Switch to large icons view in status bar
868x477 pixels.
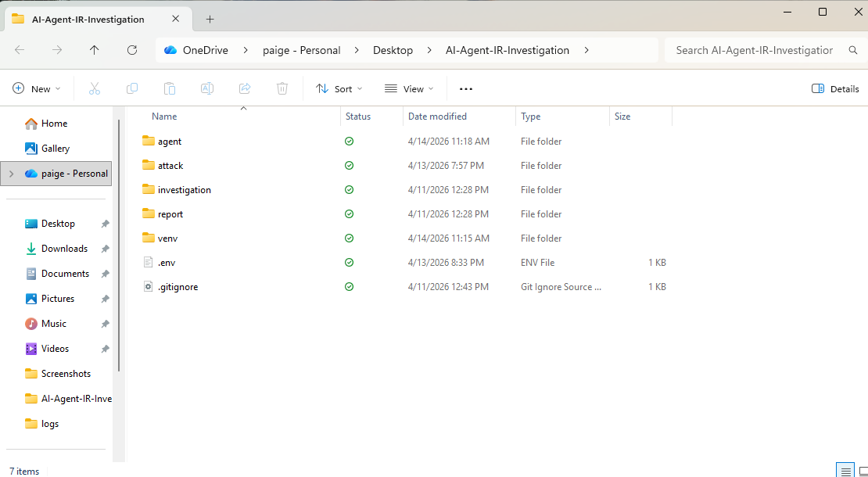(861, 471)
